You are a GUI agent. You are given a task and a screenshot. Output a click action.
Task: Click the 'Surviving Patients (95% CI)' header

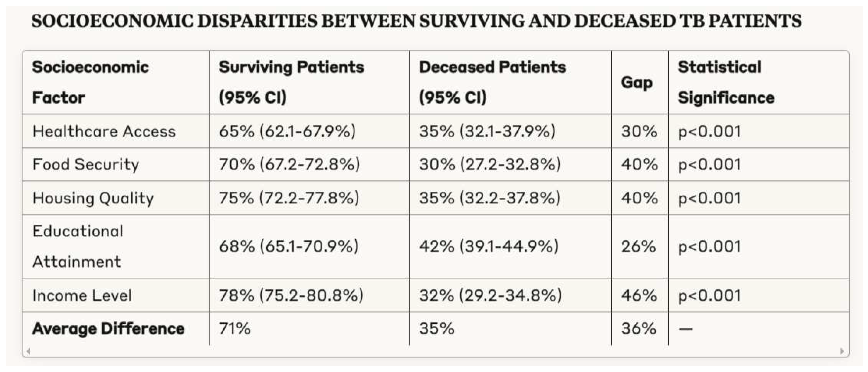pyautogui.click(x=291, y=82)
